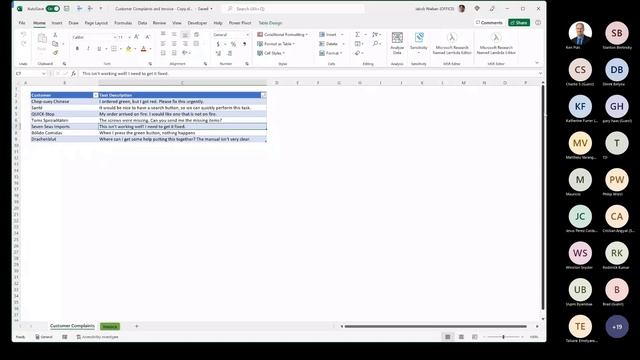Decrease the font size

(x=148, y=37)
